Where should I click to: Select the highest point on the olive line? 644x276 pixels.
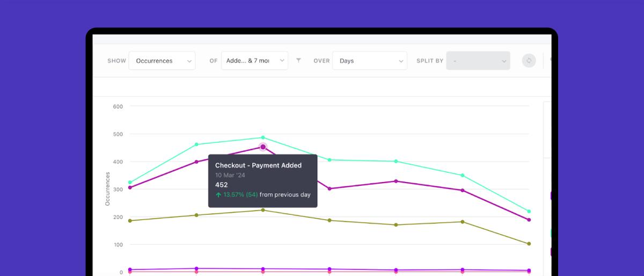[263, 210]
